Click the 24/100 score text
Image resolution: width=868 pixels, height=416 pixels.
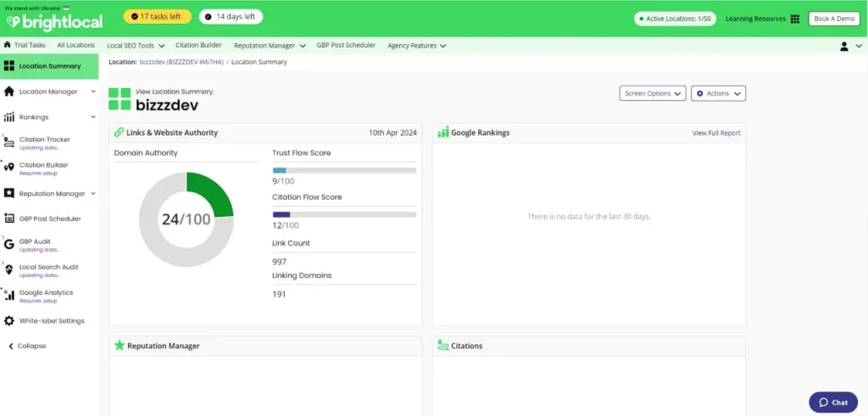coord(186,219)
